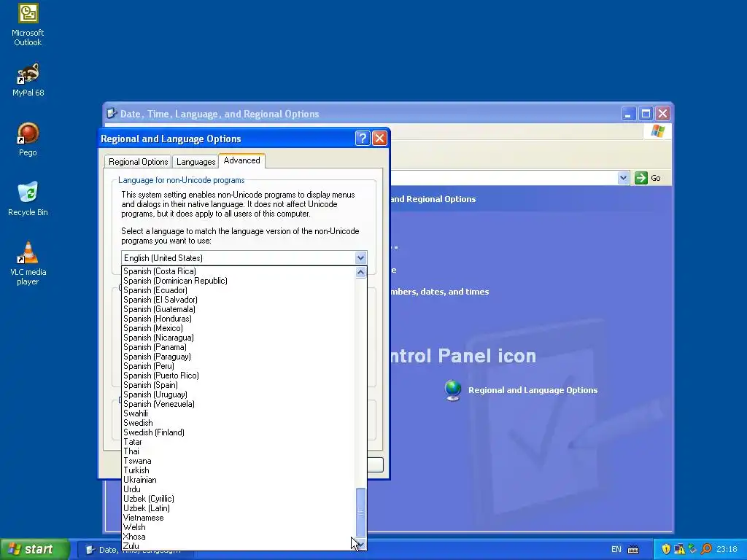Image resolution: width=747 pixels, height=560 pixels.
Task: Click the network warning tray icon
Action: 680,549
